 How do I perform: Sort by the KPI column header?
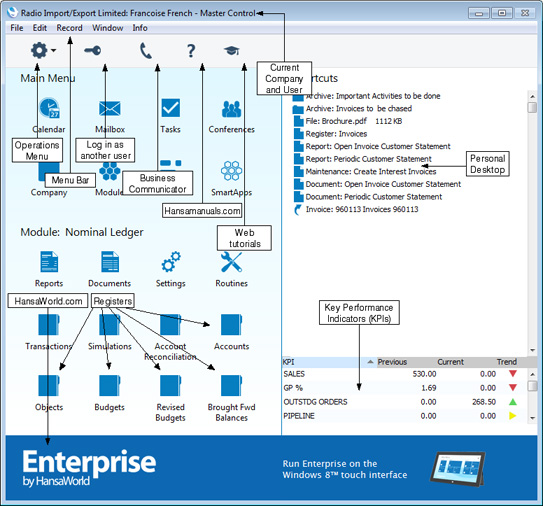click(x=328, y=362)
